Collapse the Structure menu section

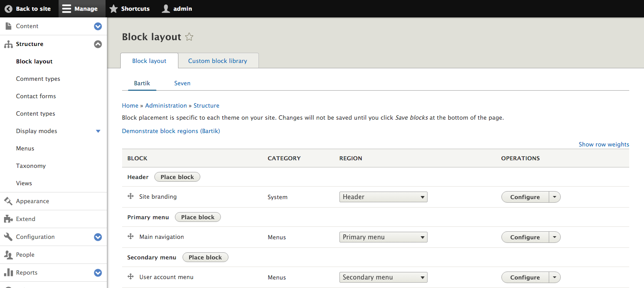click(98, 44)
